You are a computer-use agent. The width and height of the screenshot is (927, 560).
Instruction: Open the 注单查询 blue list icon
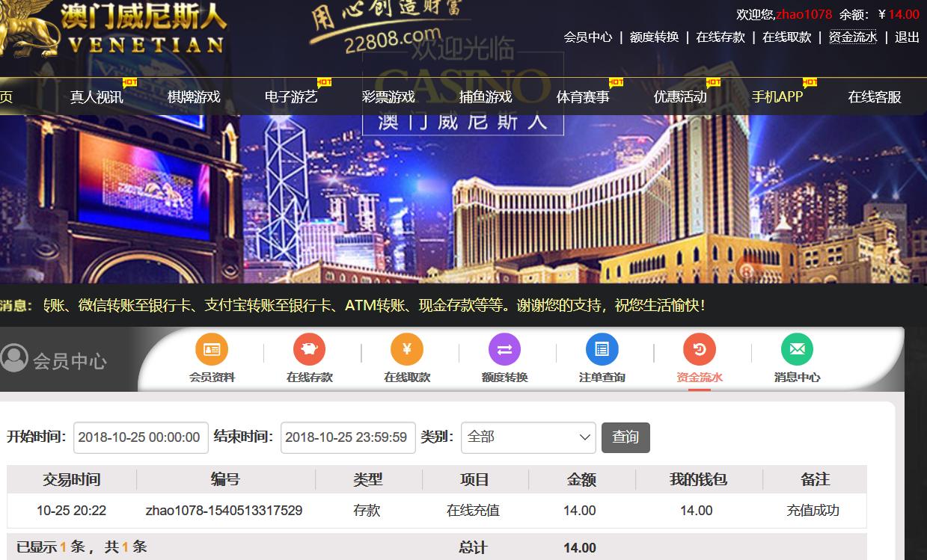[x=602, y=349]
